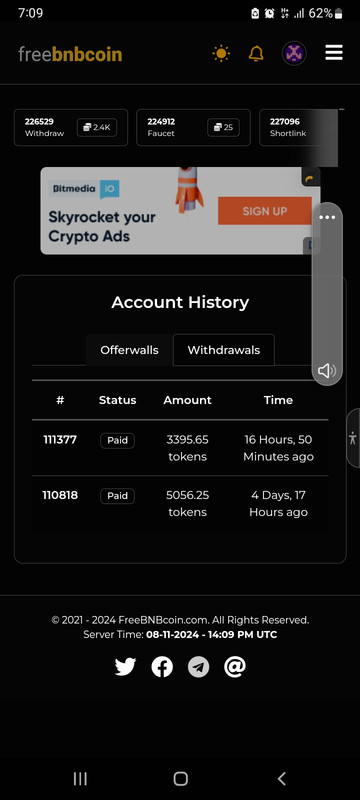Click the SIGN UP ad button
The width and height of the screenshot is (360, 800).
pyautogui.click(x=265, y=211)
